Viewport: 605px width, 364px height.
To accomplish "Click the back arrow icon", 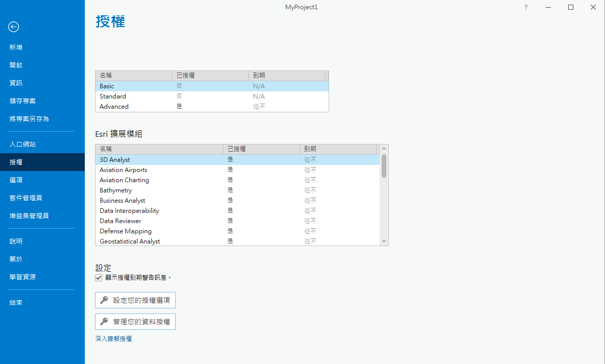I will [13, 27].
